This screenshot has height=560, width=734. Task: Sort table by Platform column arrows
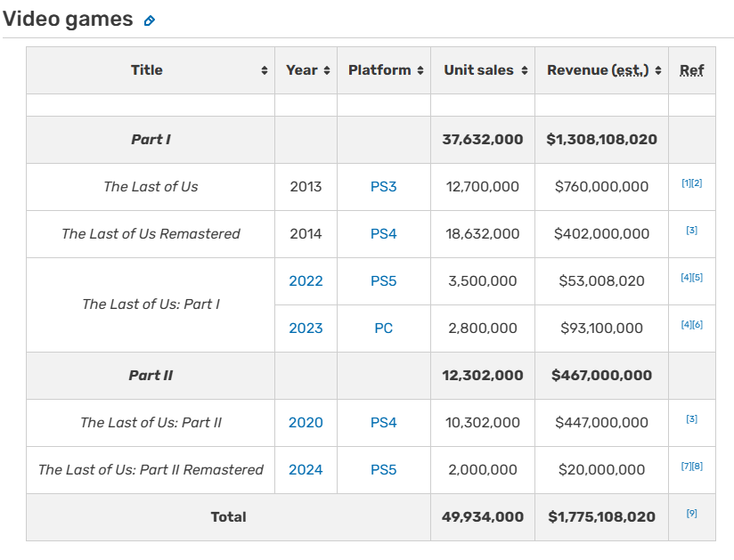click(420, 70)
